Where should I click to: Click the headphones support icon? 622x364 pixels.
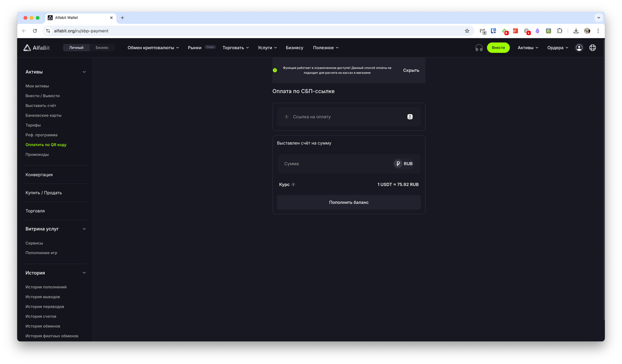[479, 48]
